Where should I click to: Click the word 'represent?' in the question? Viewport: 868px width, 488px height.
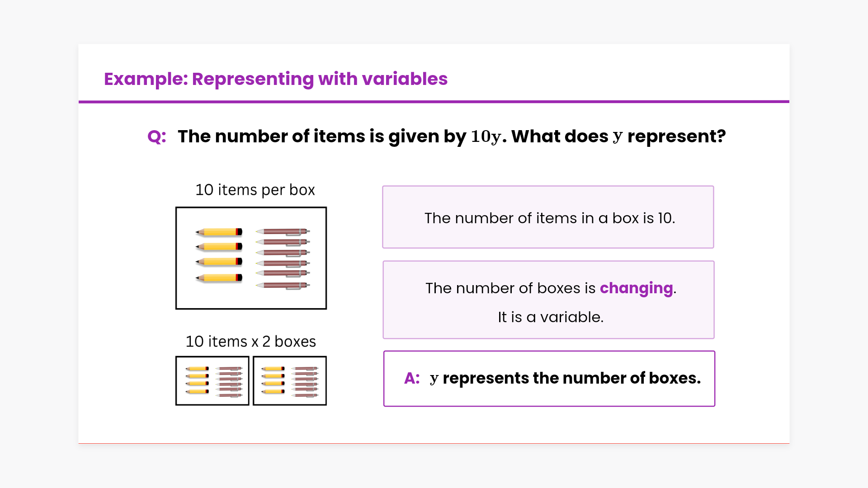click(676, 136)
